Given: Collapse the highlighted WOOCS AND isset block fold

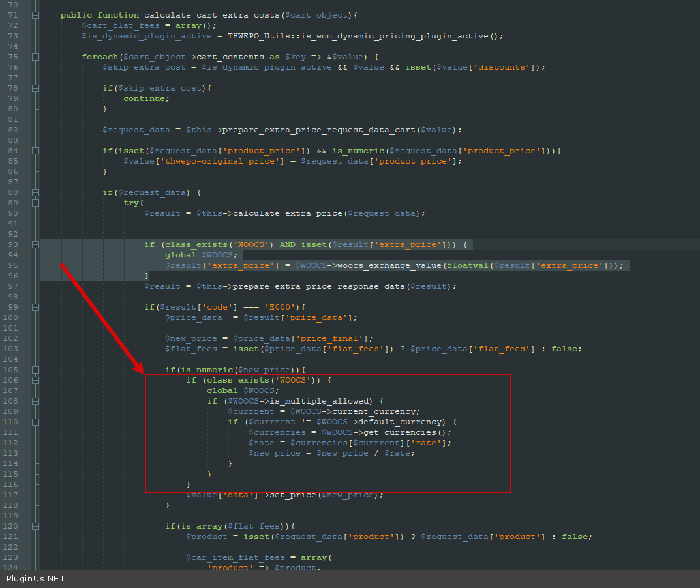Looking at the screenshot, I should click(x=35, y=244).
